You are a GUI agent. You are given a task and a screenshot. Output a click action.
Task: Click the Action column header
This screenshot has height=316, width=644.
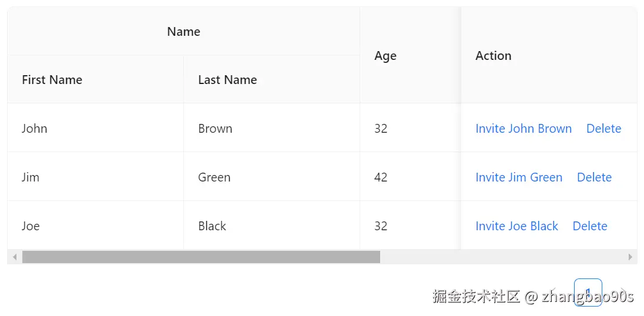[493, 56]
